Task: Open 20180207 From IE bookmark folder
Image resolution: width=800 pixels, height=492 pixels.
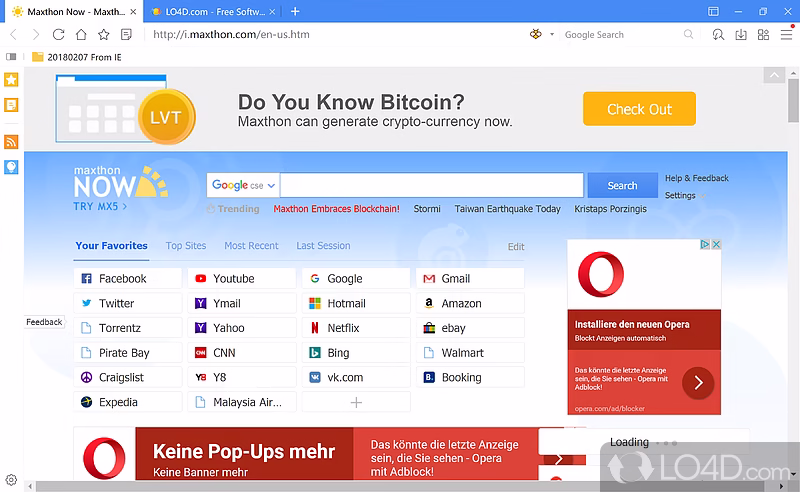Action: pyautogui.click(x=77, y=57)
